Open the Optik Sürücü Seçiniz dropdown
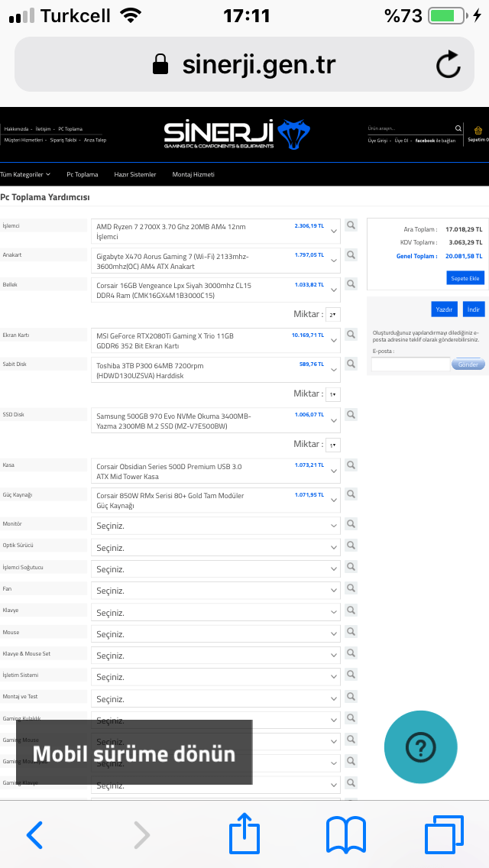Viewport: 489px width, 868px height. [215, 548]
